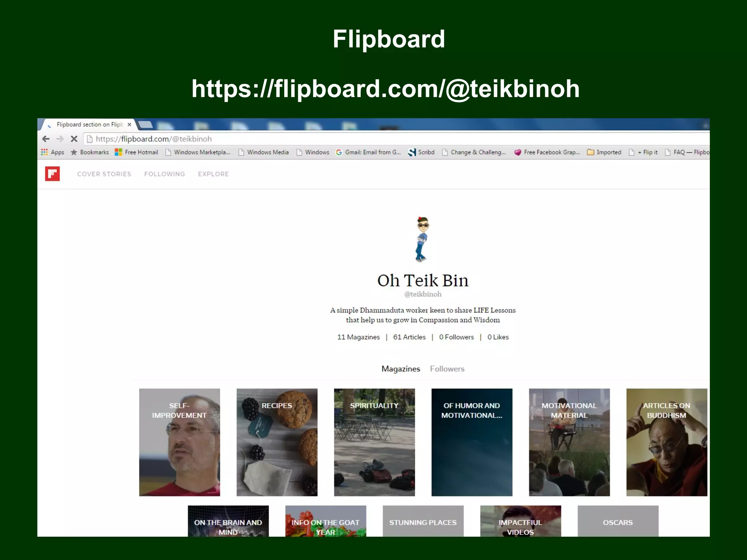
Task: Click the red Flipboard logo
Action: (53, 174)
